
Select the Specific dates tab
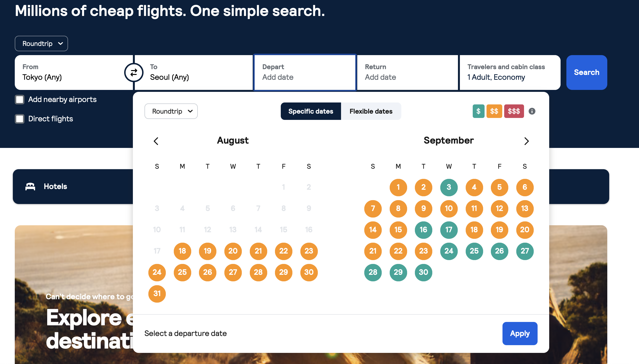click(x=311, y=111)
